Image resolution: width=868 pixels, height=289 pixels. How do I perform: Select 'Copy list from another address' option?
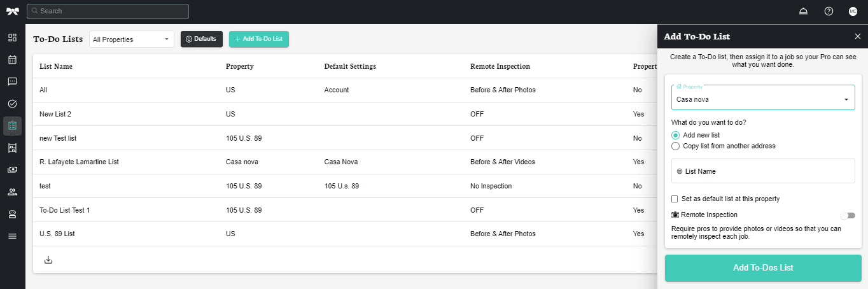pyautogui.click(x=676, y=146)
